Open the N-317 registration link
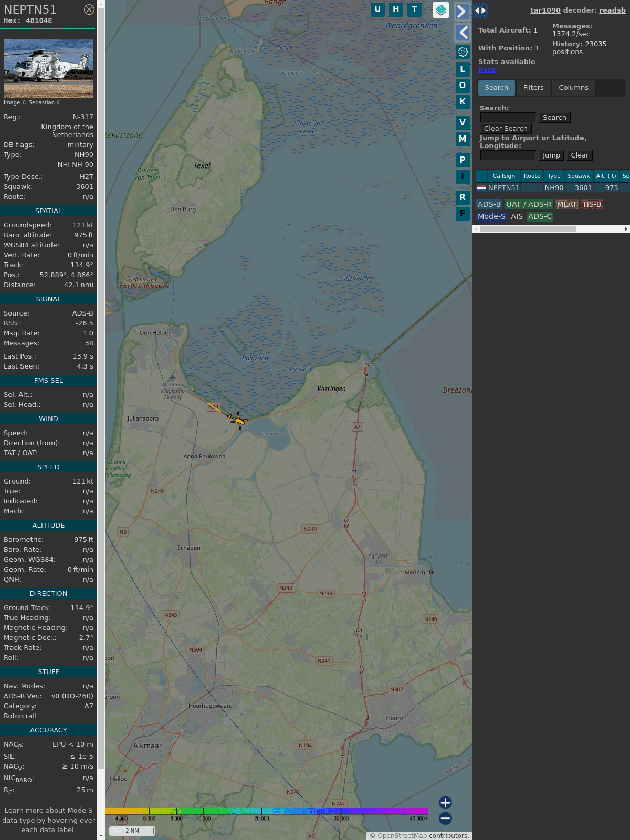 (x=83, y=117)
